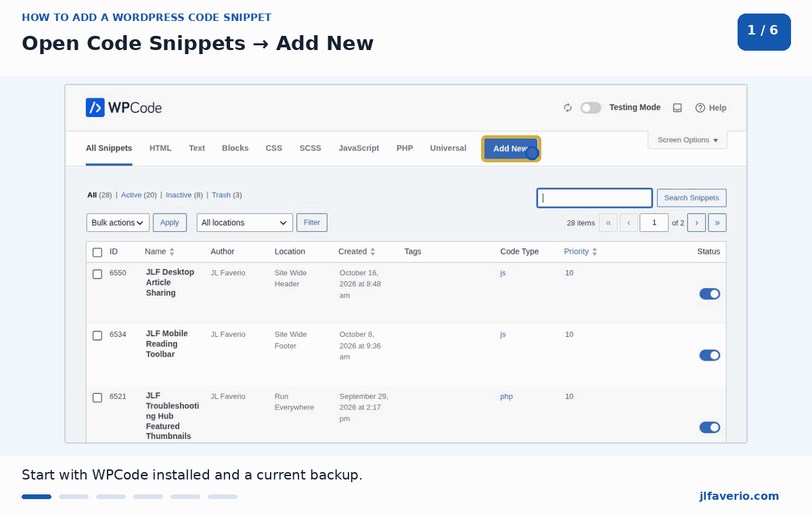Enable the Testing Mode switch

click(591, 108)
